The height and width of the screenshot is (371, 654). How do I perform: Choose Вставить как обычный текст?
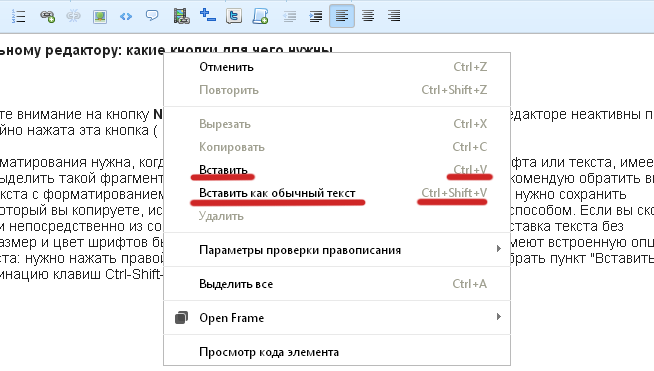tap(337, 193)
